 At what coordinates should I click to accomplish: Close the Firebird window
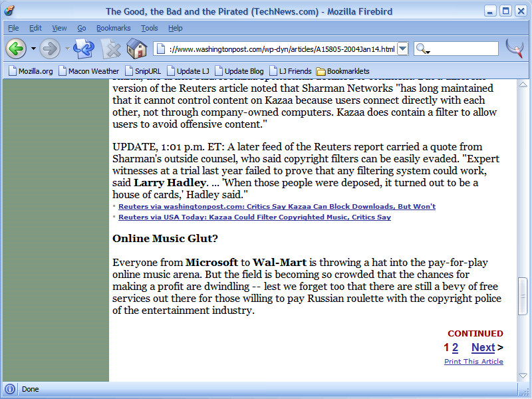521,11
